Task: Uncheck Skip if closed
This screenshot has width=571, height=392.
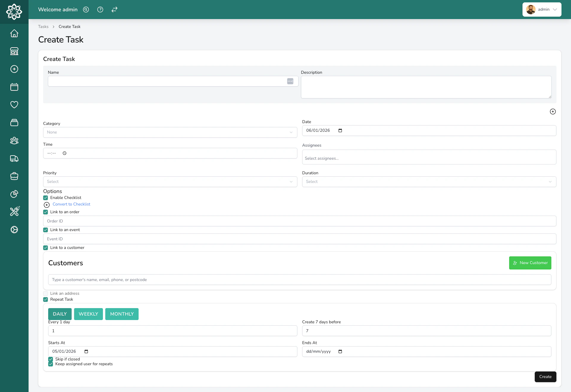Action: (50, 359)
